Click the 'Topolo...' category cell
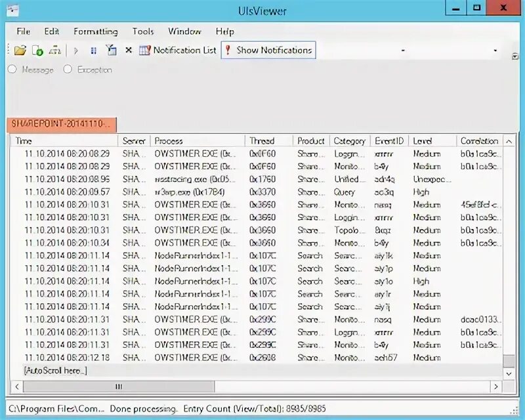This screenshot has height=420, width=525. (348, 230)
